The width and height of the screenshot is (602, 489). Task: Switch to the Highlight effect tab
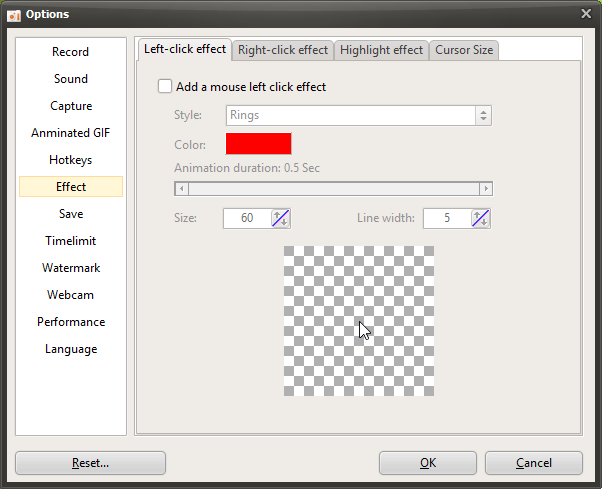380,50
